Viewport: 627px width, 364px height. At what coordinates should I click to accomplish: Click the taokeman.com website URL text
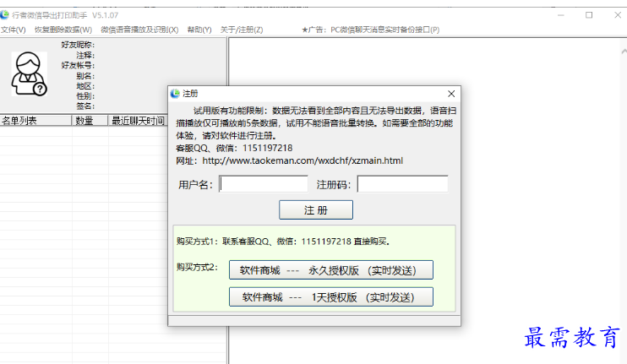303,160
